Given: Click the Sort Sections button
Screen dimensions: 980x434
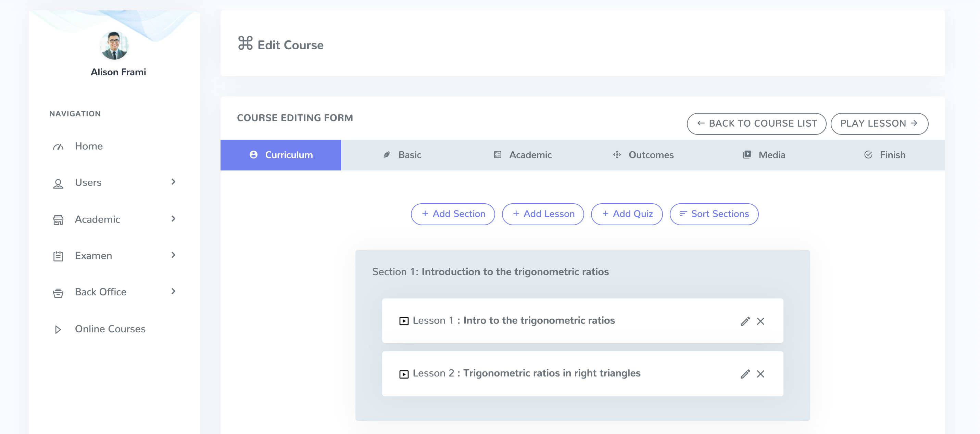Looking at the screenshot, I should pos(714,214).
